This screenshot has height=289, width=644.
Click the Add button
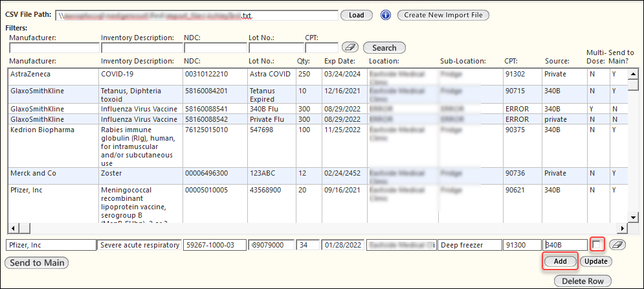coord(561,261)
